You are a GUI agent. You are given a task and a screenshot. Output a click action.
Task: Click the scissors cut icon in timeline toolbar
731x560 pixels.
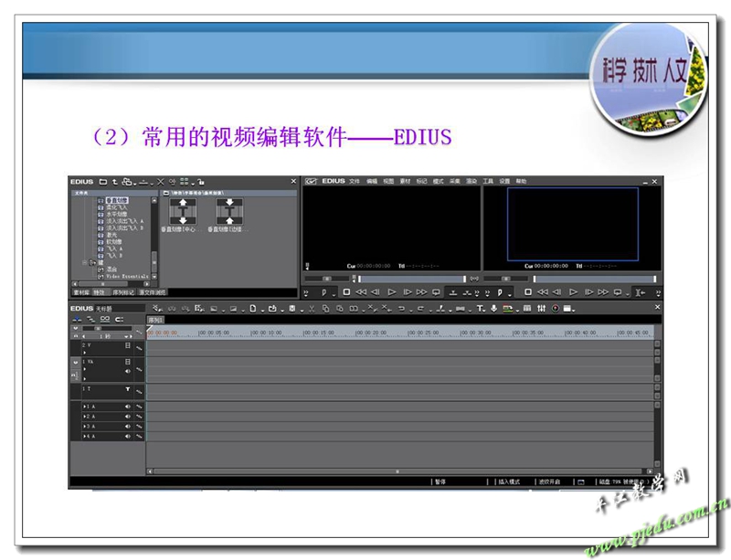(312, 309)
